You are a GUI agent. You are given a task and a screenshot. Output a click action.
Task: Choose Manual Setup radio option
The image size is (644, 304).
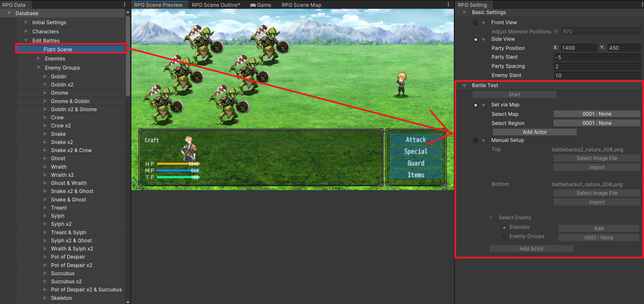(476, 140)
